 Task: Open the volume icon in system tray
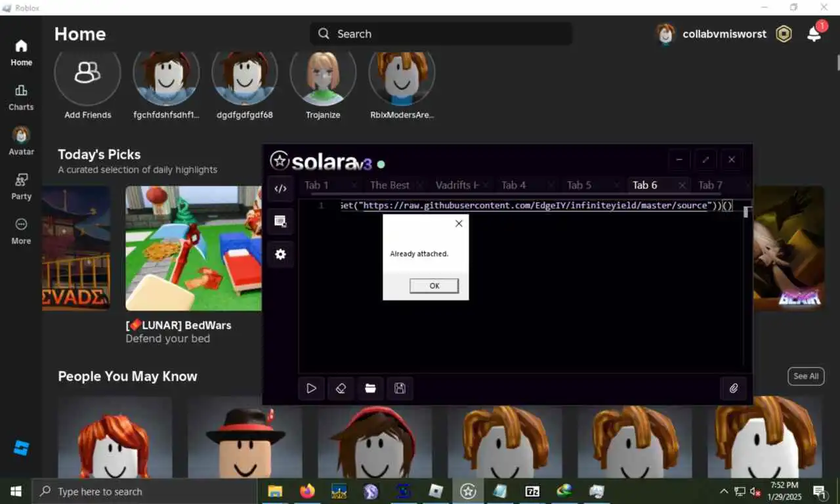tap(755, 492)
